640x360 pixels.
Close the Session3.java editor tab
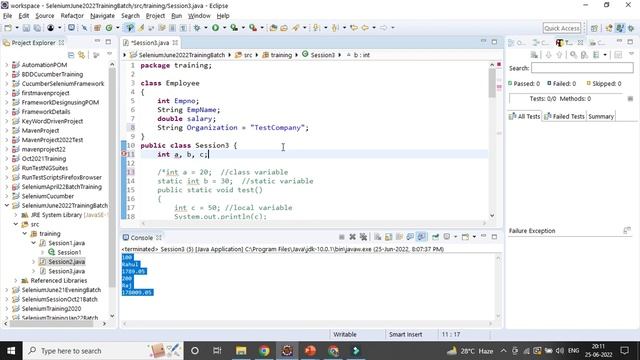point(175,42)
